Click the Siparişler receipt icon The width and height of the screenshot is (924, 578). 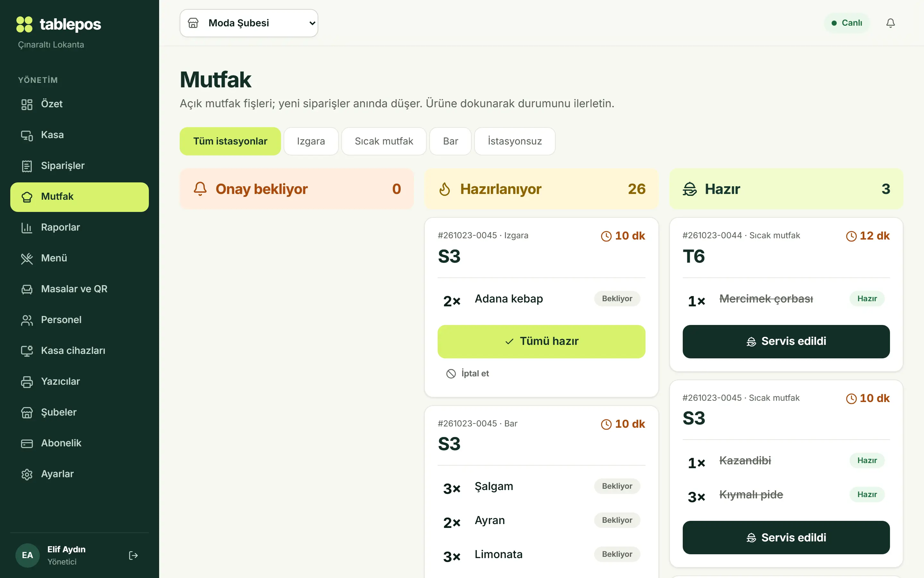pyautogui.click(x=27, y=166)
